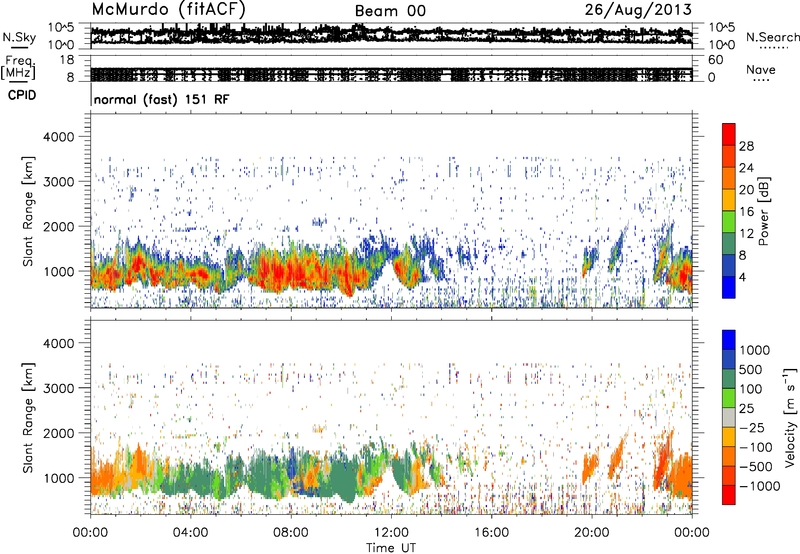
Task: Click the 10^5 tick beside N.Sky
Action: [62, 28]
